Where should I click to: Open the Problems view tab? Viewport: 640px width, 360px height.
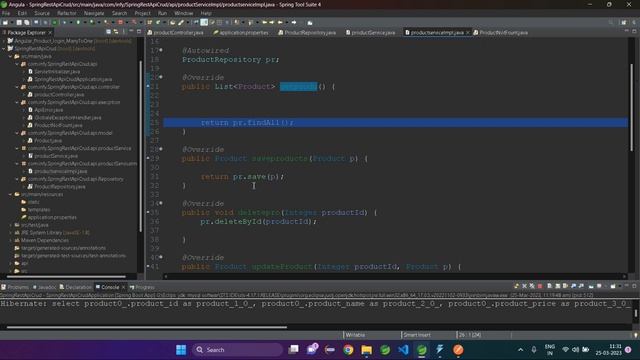(x=15, y=287)
